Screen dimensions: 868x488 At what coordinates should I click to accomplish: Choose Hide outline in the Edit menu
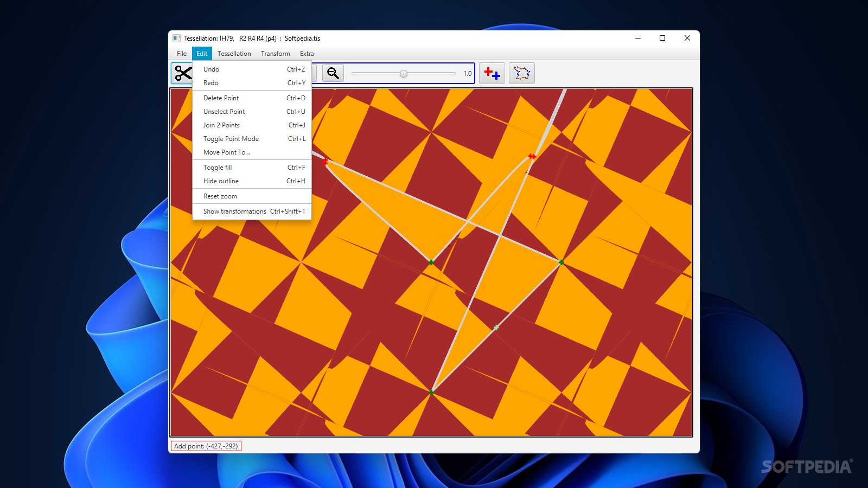(252, 181)
